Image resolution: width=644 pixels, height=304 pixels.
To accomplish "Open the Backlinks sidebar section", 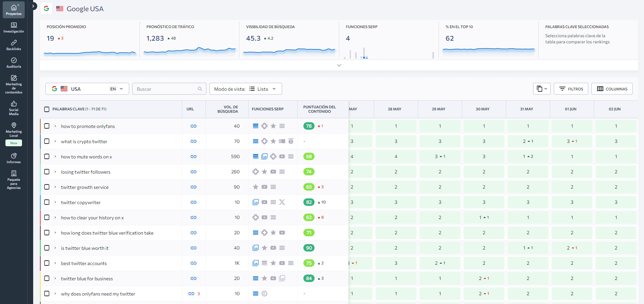I will (14, 45).
